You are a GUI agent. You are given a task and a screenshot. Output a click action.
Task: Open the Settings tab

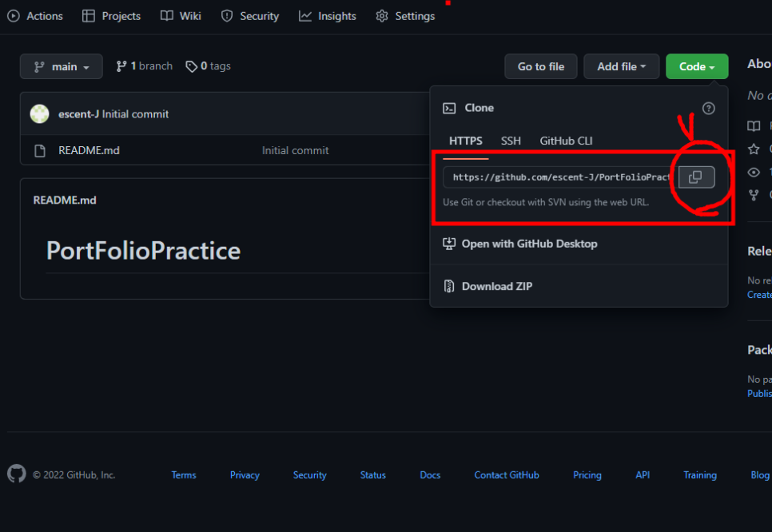coord(406,16)
